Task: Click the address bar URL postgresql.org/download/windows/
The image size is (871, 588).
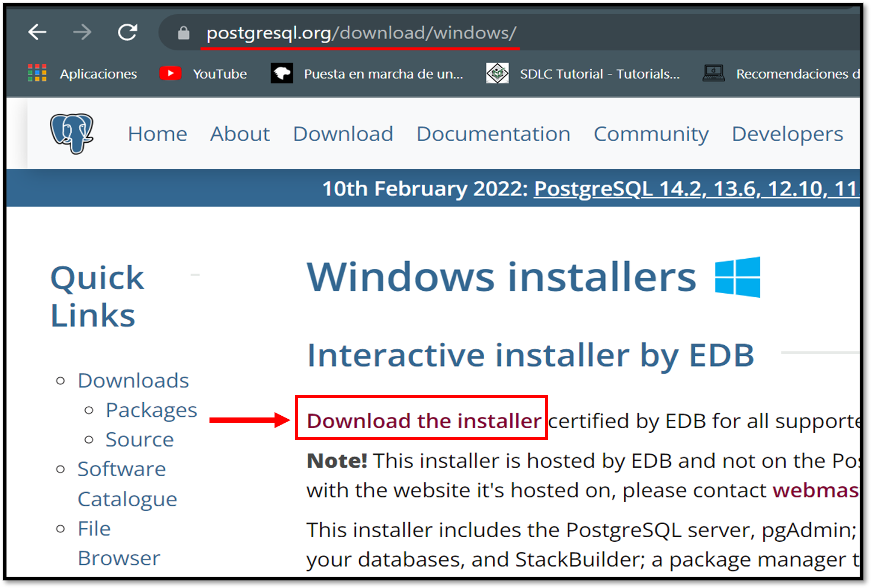Action: coord(361,33)
